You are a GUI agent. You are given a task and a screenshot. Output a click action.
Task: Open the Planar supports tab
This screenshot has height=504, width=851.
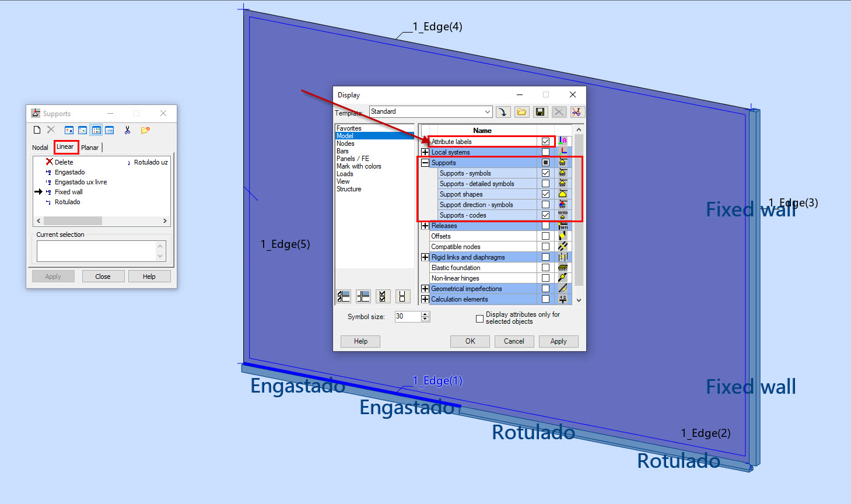tap(90, 147)
